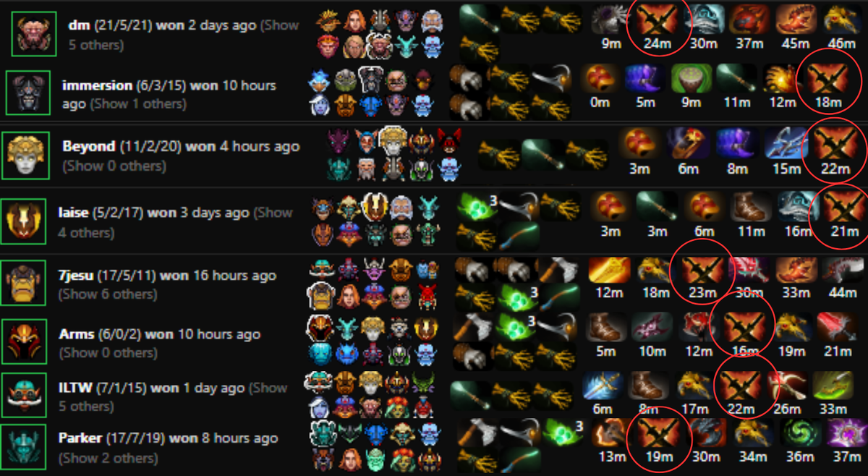The height and width of the screenshot is (476, 868).
Task: Click laise's Battle Fury icon at 21m
Action: point(838,208)
